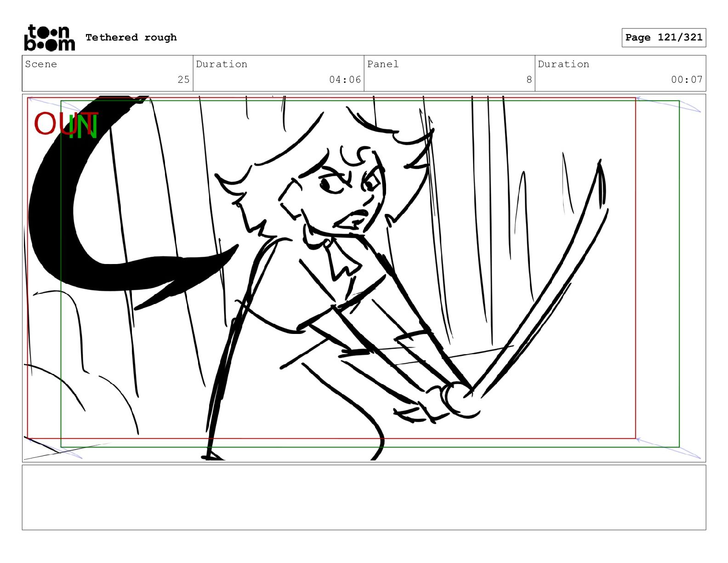The image size is (728, 563).
Task: Click the 'Page 121/321' page indicator
Action: pyautogui.click(x=664, y=37)
